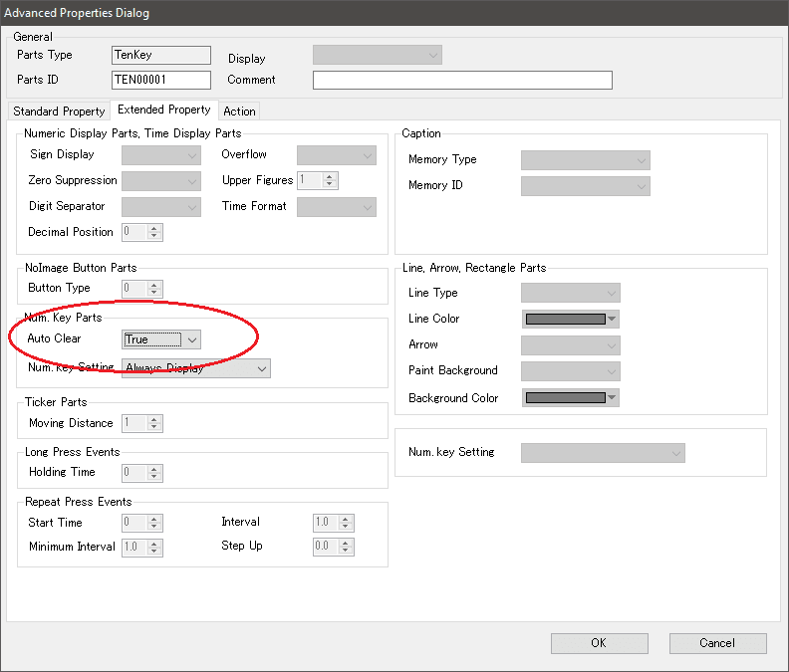This screenshot has width=789, height=672.
Task: Open the Action tab
Action: click(x=239, y=112)
